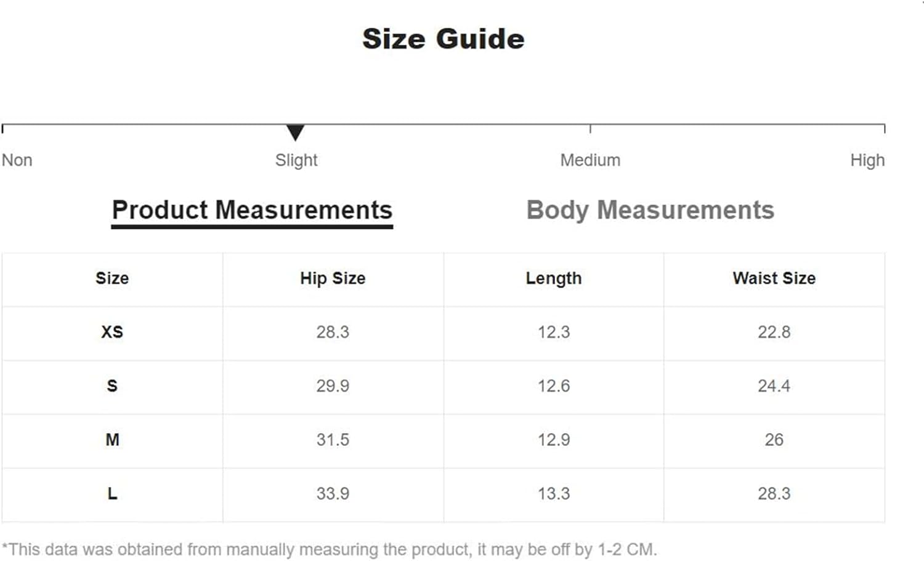This screenshot has width=924, height=561.
Task: Select the Slight stretch label
Action: [x=296, y=160]
